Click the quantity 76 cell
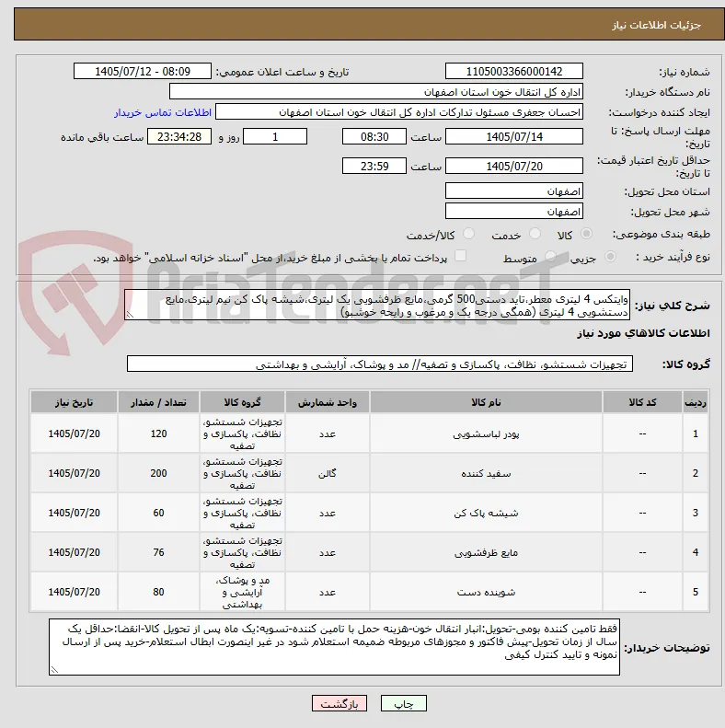 (159, 552)
